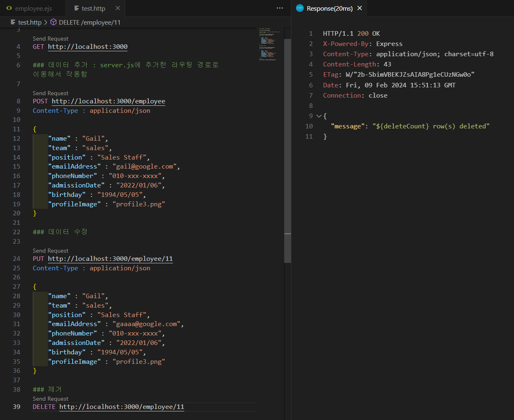This screenshot has height=420, width=514.
Task: Select test.http breadcrumb item
Action: pyautogui.click(x=30, y=22)
